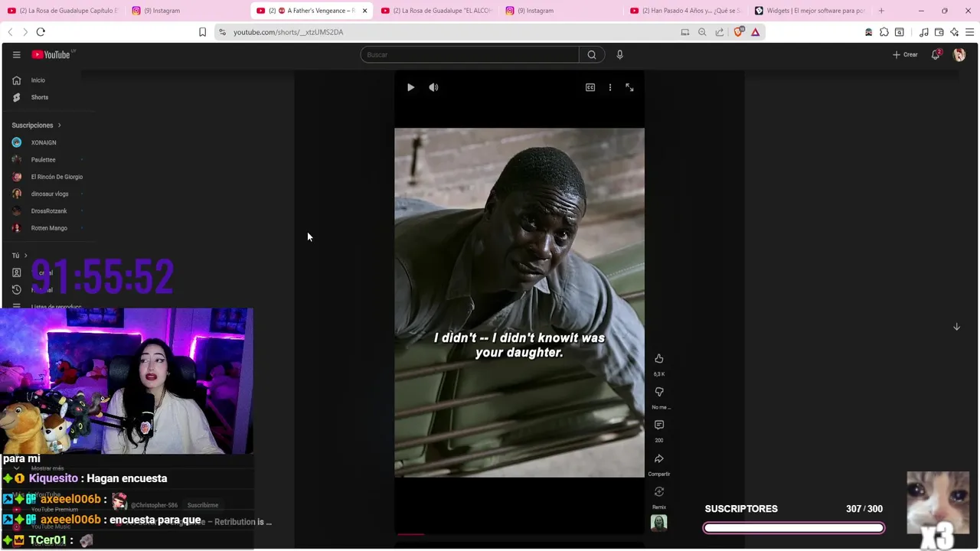This screenshot has width=980, height=551.
Task: Switch to first La Rosa de Guadalupe tab
Action: click(63, 11)
